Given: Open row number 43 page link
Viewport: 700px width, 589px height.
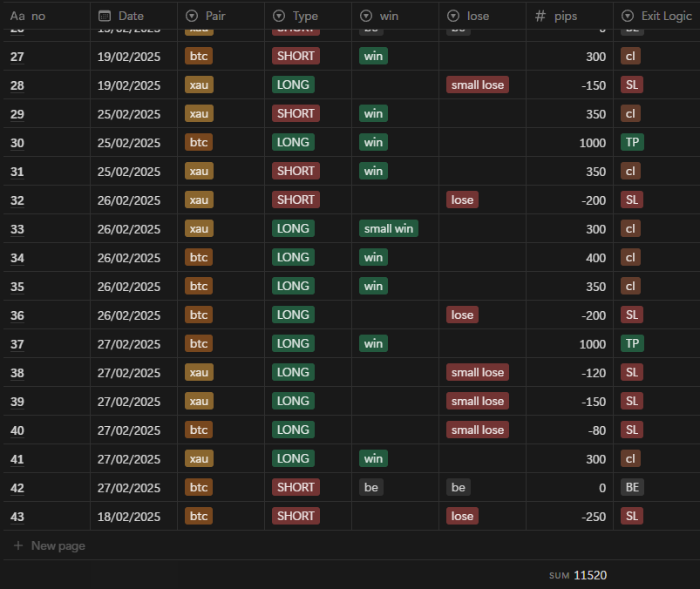Looking at the screenshot, I should 17,517.
